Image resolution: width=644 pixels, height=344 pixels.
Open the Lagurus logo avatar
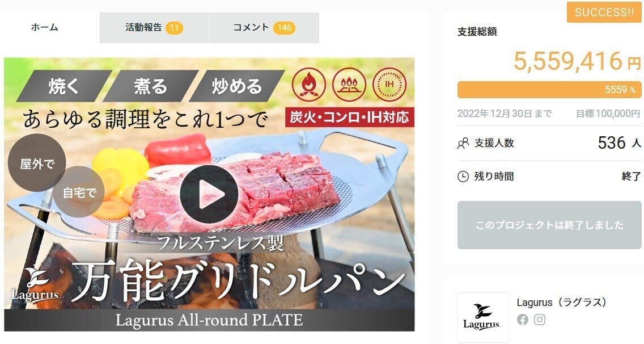pyautogui.click(x=482, y=317)
